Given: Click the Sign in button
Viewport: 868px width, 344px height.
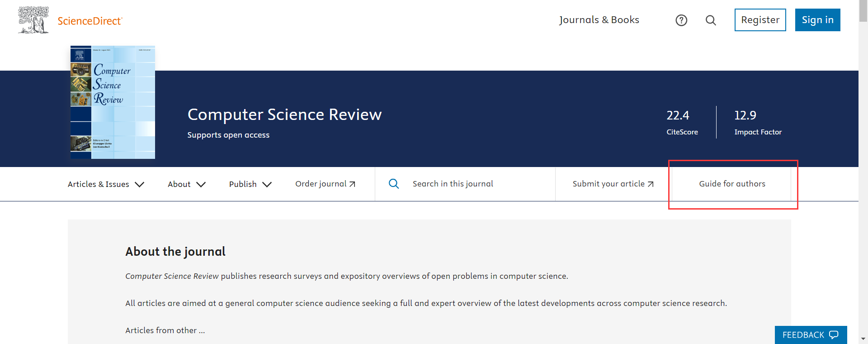Looking at the screenshot, I should [818, 20].
